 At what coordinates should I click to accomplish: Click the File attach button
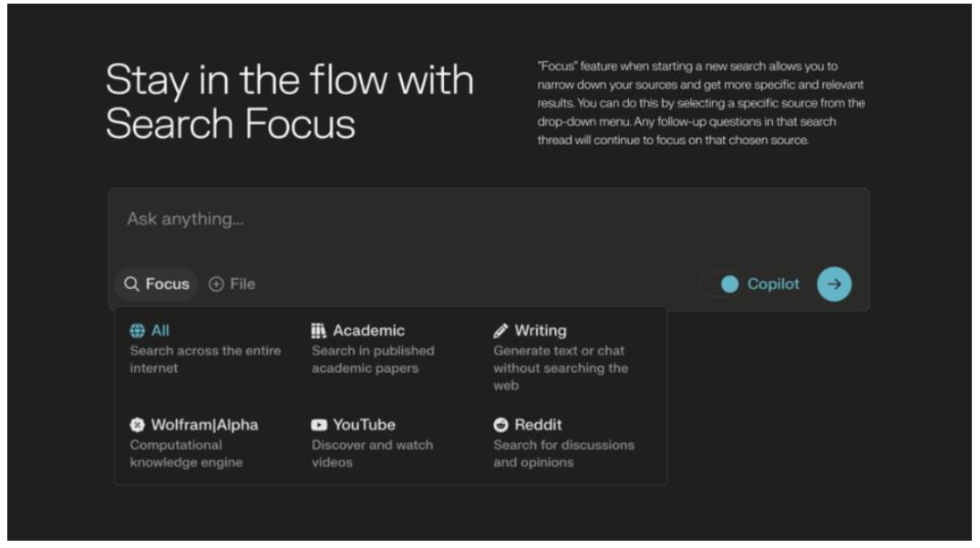[232, 284]
